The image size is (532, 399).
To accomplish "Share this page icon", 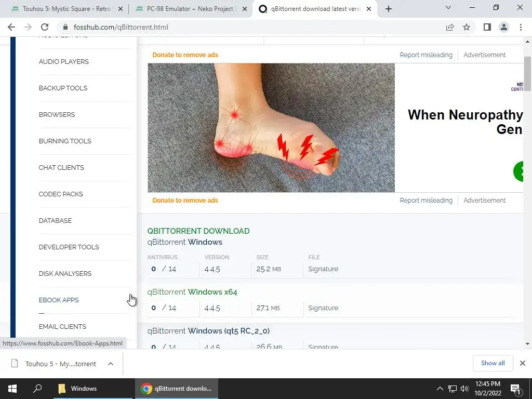I will click(x=450, y=27).
